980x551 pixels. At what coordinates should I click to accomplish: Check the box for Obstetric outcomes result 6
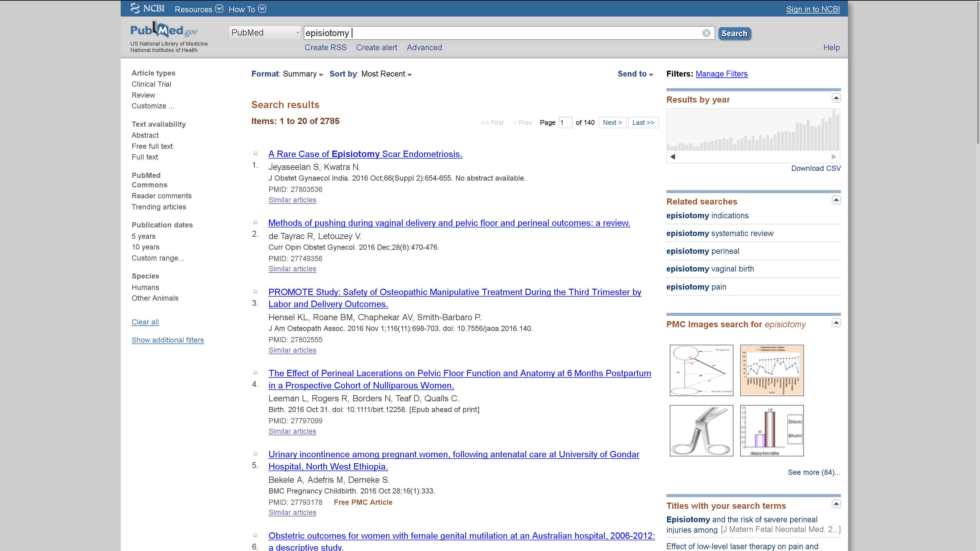pyautogui.click(x=255, y=535)
